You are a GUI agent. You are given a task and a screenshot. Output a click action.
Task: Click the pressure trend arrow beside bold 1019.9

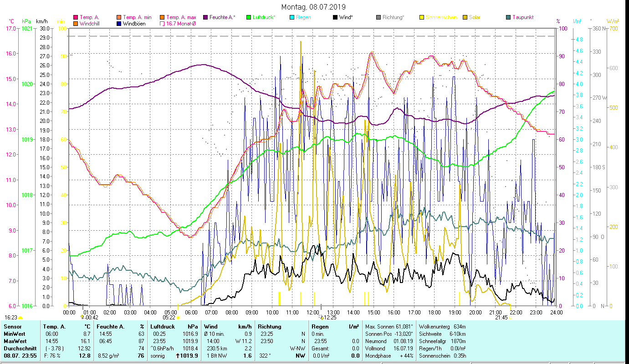tap(177, 356)
